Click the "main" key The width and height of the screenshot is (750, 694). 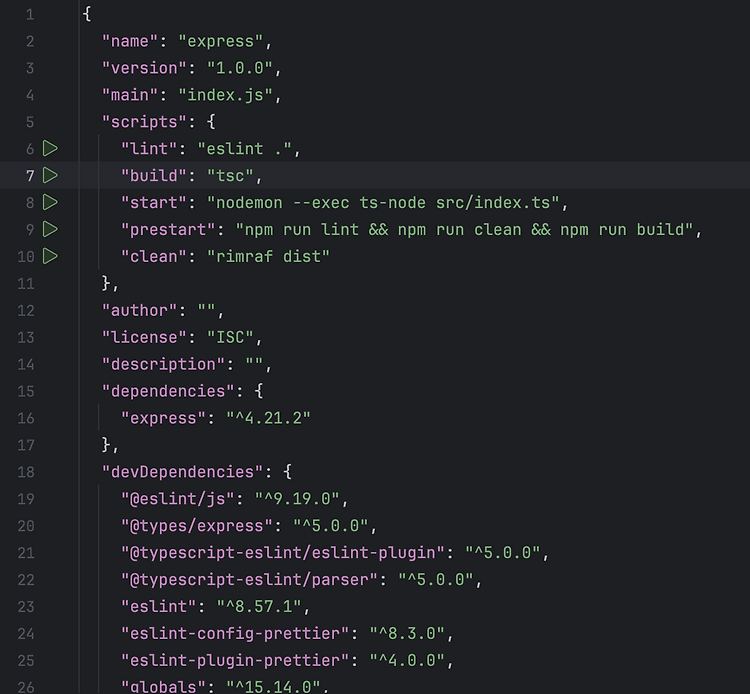pos(130,95)
